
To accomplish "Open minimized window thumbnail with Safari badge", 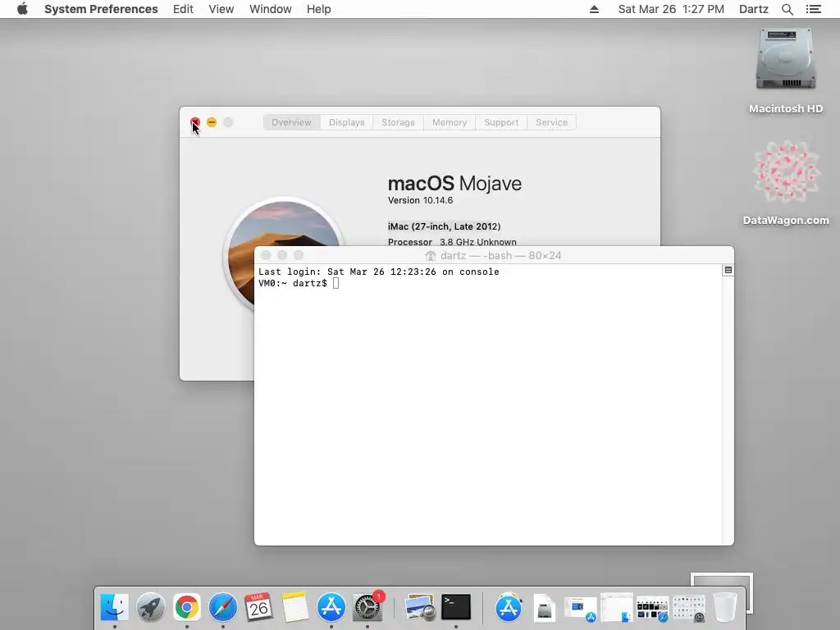I will [652, 609].
